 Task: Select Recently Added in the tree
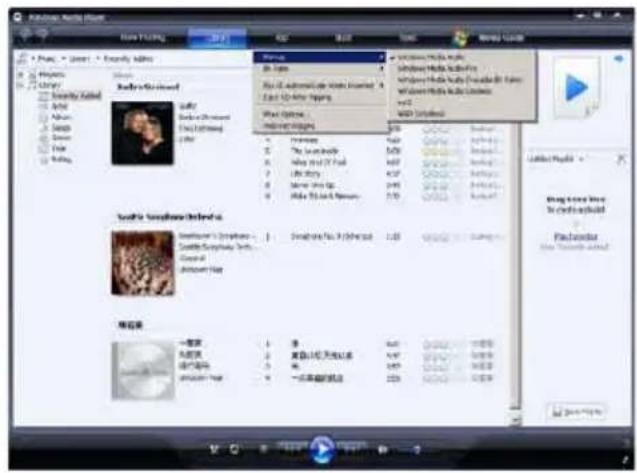click(x=76, y=95)
